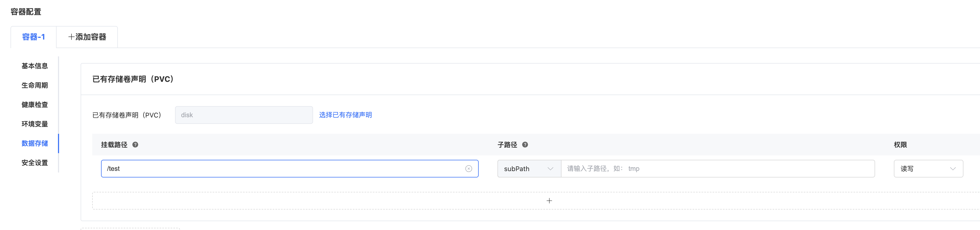980x230 pixels.
Task: Focus the /test mount path input
Action: [x=282, y=169]
